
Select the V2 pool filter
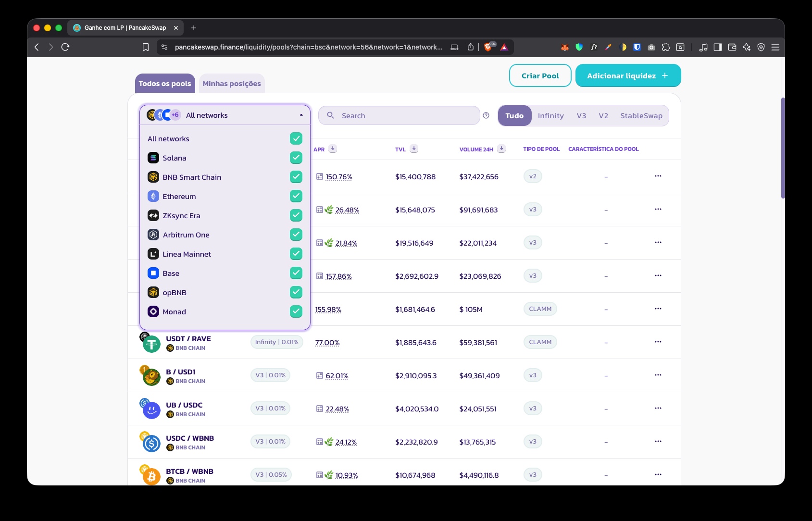603,116
